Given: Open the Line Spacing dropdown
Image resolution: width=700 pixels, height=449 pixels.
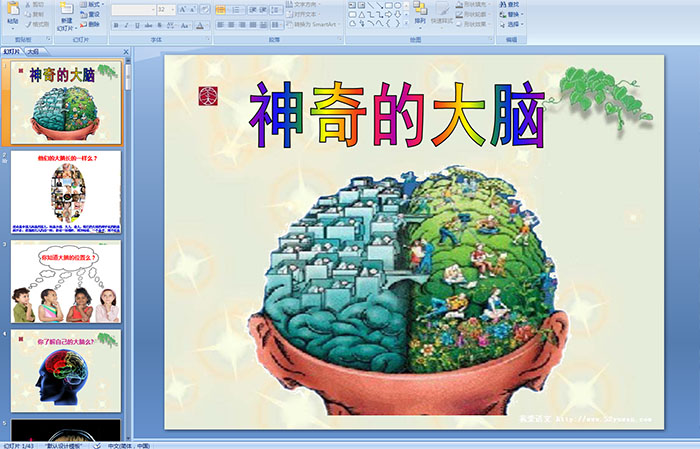Looking at the screenshot, I should tap(276, 9).
